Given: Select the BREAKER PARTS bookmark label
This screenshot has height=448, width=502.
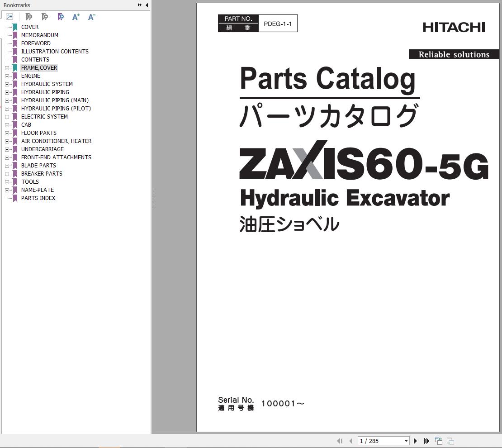Looking at the screenshot, I should (42, 174).
